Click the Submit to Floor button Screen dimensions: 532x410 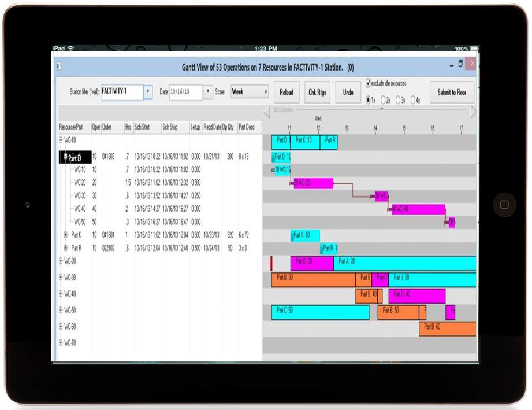pyautogui.click(x=452, y=93)
